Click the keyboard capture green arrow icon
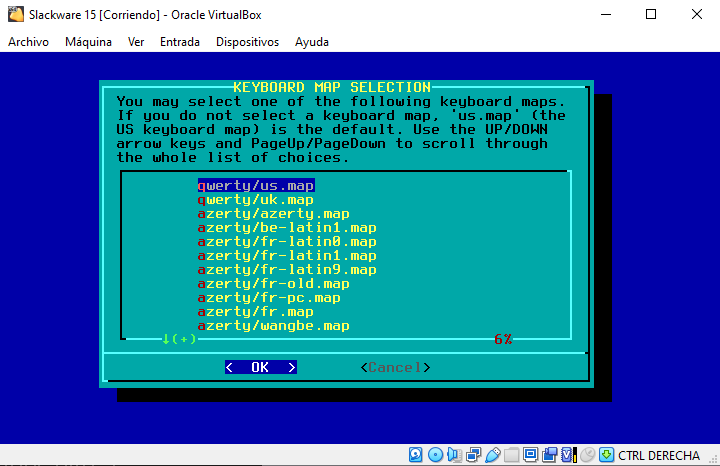Screen dimensions: 720x466 point(607,455)
